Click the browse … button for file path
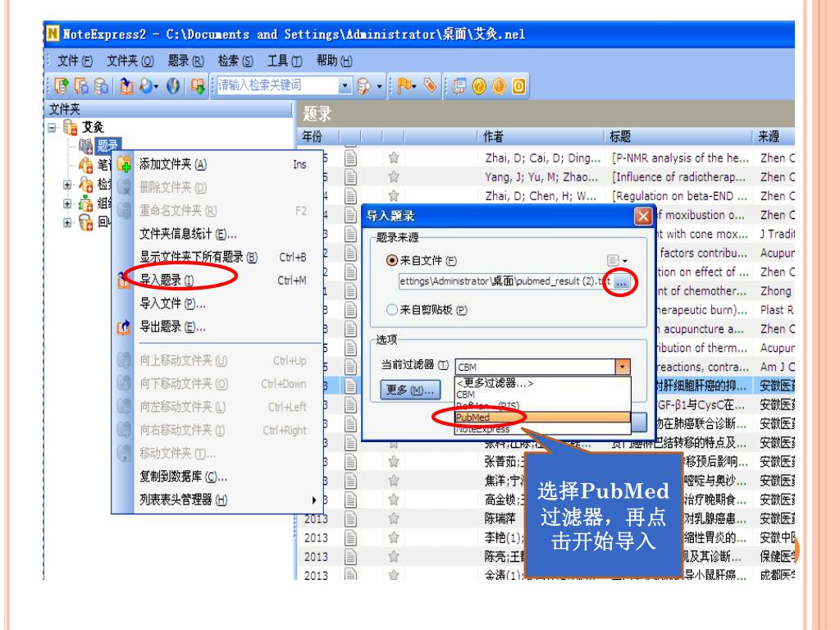840x630 pixels. tap(622, 282)
